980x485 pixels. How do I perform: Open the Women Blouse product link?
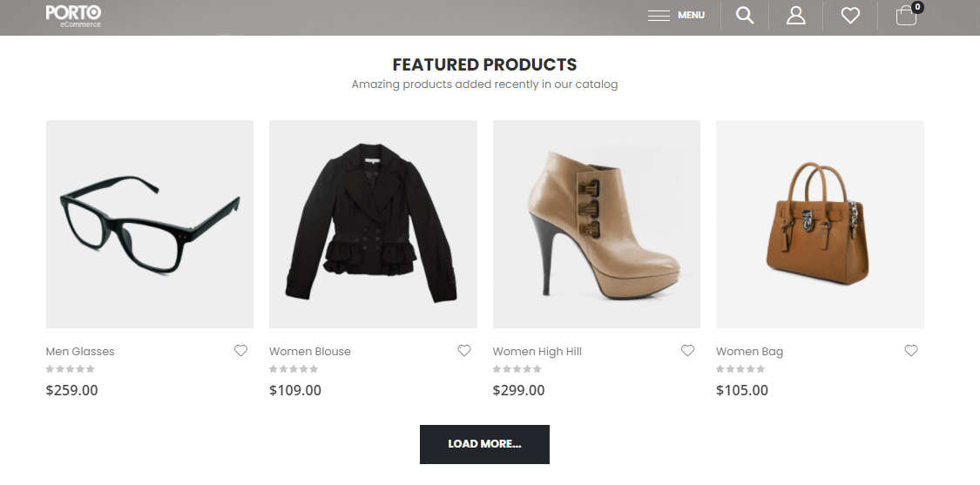[x=310, y=352]
